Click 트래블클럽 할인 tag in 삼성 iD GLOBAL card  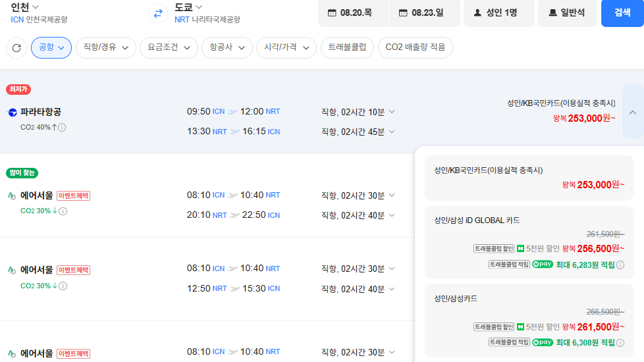tap(494, 249)
